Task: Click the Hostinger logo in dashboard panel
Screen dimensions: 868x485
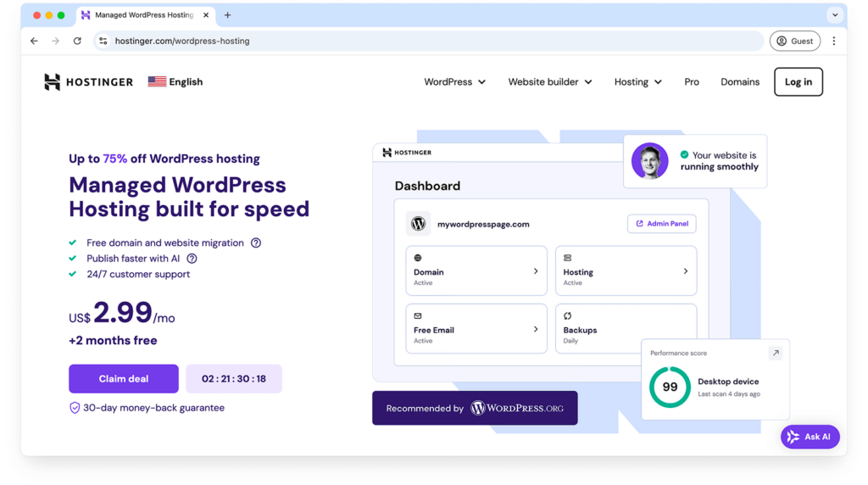Action: pyautogui.click(x=407, y=153)
